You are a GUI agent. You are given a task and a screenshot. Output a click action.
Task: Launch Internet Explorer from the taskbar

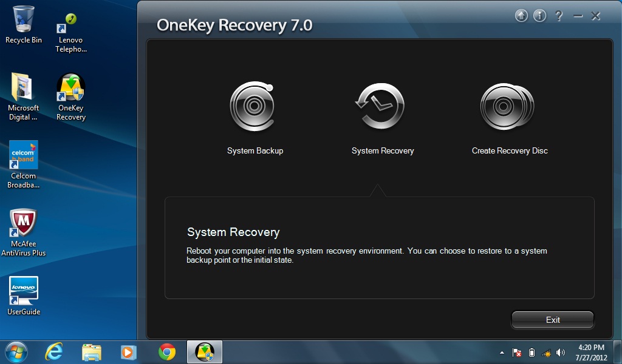(x=53, y=352)
